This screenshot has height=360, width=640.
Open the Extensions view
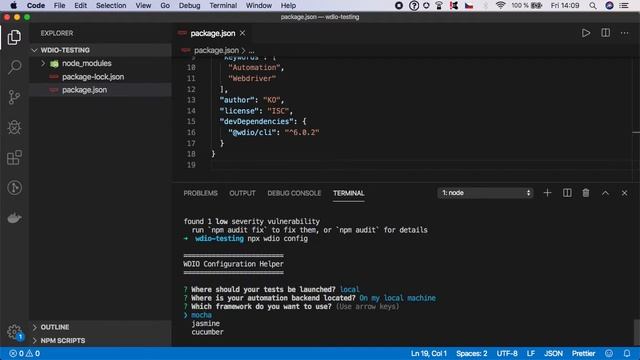pos(14,158)
